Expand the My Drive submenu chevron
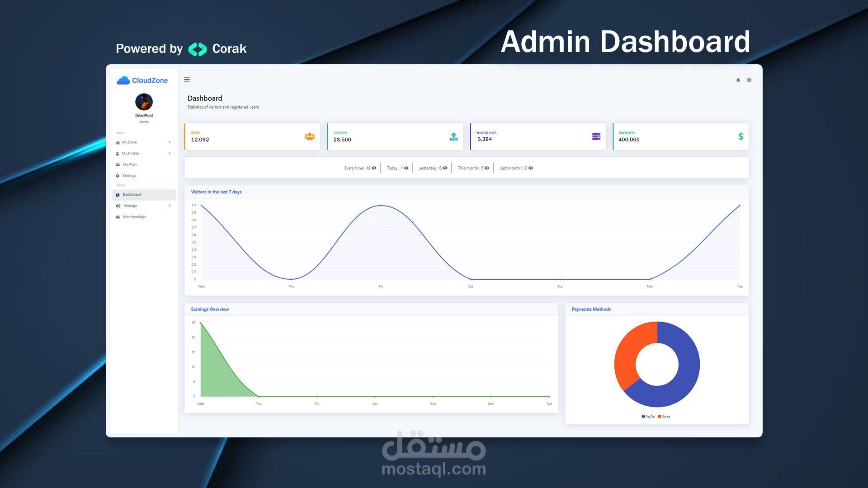 click(x=170, y=142)
